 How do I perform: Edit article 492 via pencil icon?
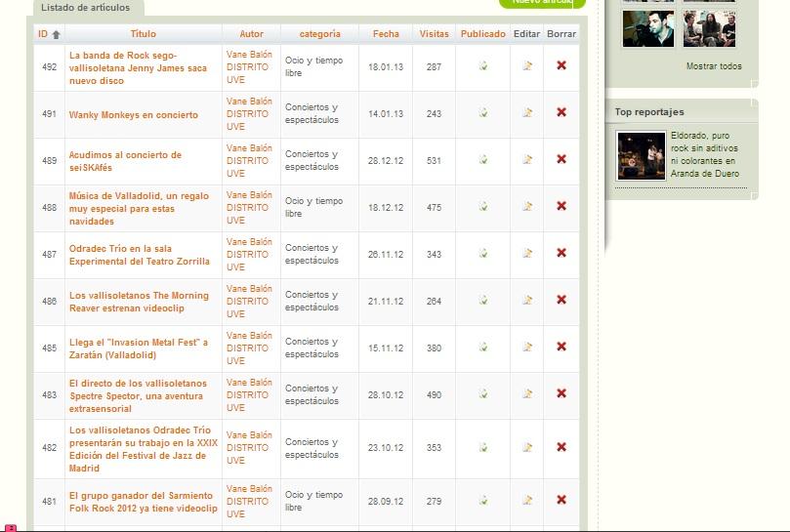click(x=527, y=65)
